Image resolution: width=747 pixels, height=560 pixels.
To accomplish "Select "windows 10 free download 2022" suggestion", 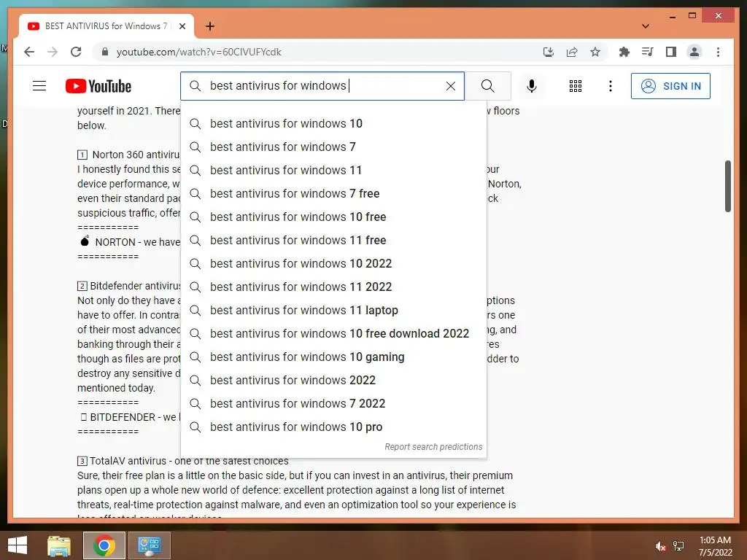I will point(333,334).
